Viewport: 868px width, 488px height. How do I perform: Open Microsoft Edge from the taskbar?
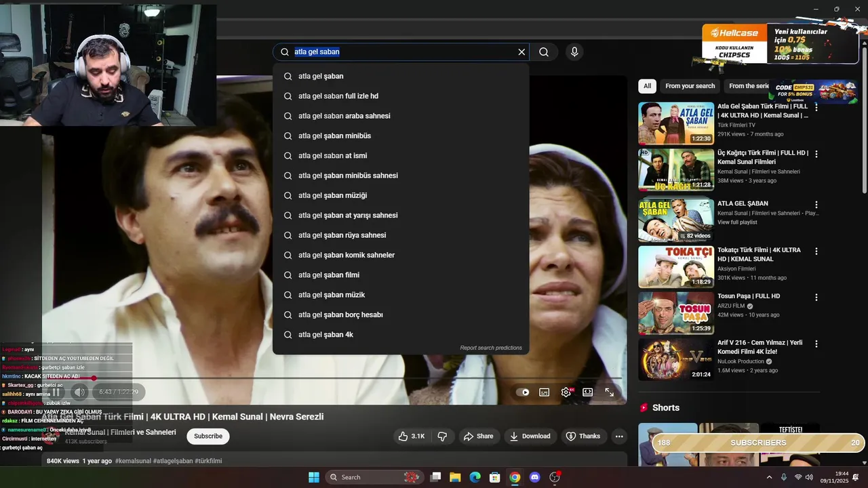pos(475,477)
